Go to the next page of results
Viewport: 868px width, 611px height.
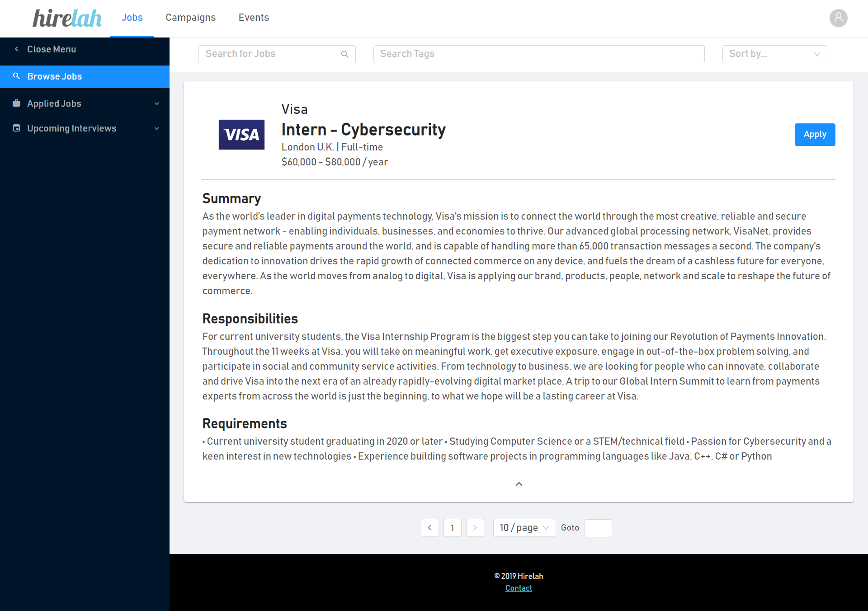[475, 528]
